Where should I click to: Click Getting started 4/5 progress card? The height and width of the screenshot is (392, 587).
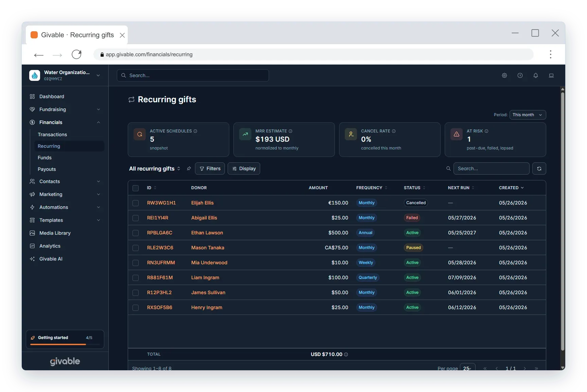(x=65, y=339)
